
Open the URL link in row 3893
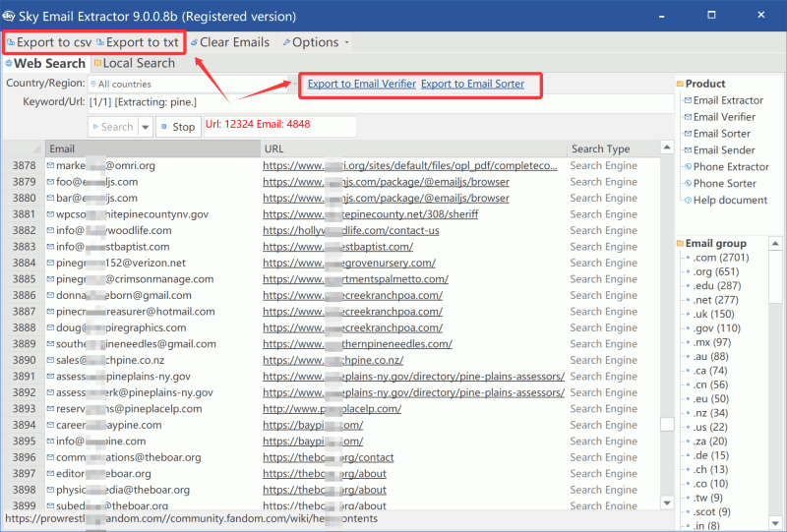[332, 408]
